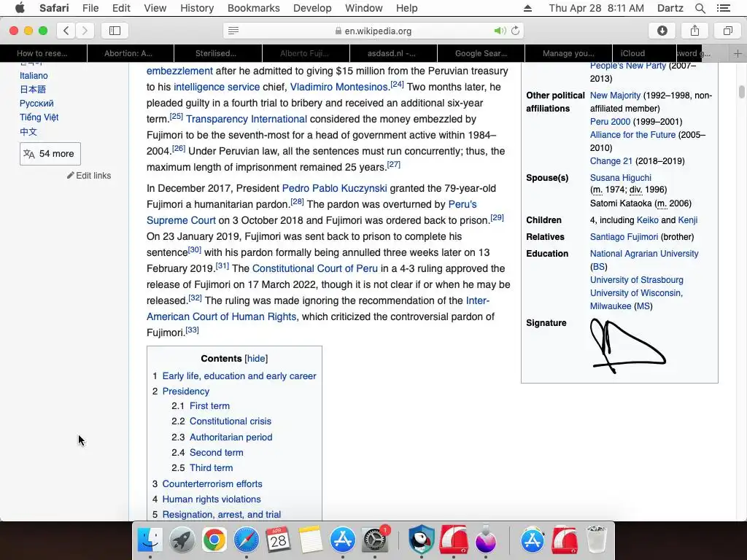This screenshot has width=747, height=560.
Task: Open Spotlight search in the menu bar
Action: coord(700,8)
